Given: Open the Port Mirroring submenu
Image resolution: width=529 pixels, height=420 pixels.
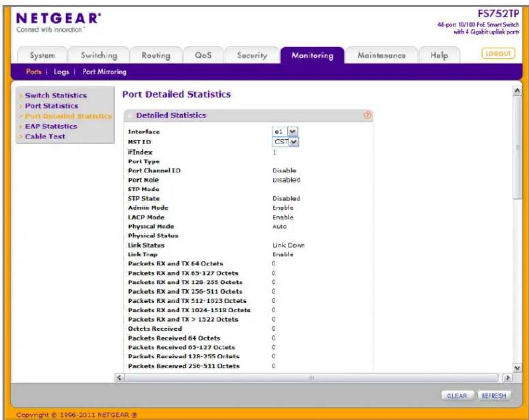Looking at the screenshot, I should point(105,72).
